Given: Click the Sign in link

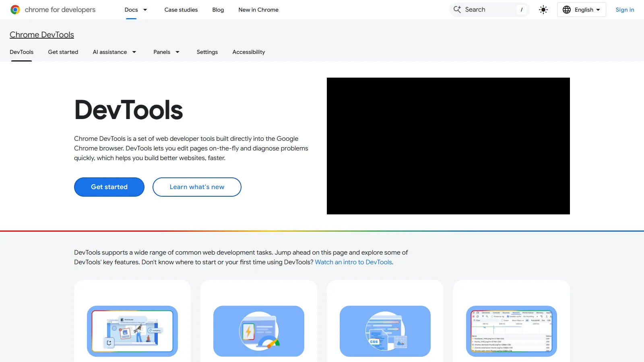Looking at the screenshot, I should pyautogui.click(x=625, y=10).
